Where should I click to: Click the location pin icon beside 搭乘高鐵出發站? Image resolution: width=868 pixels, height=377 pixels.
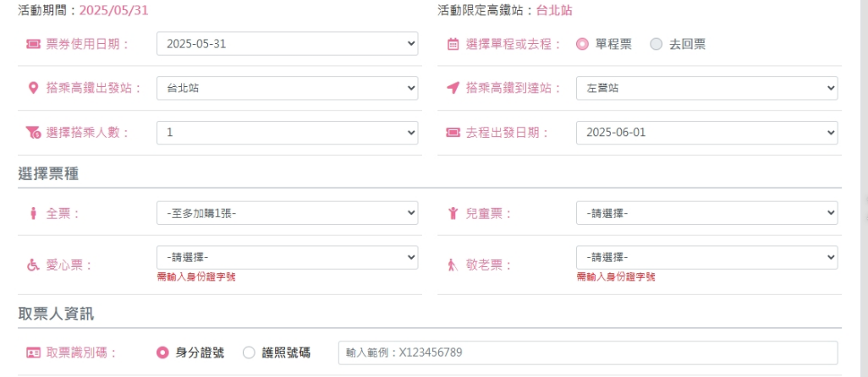click(x=34, y=88)
